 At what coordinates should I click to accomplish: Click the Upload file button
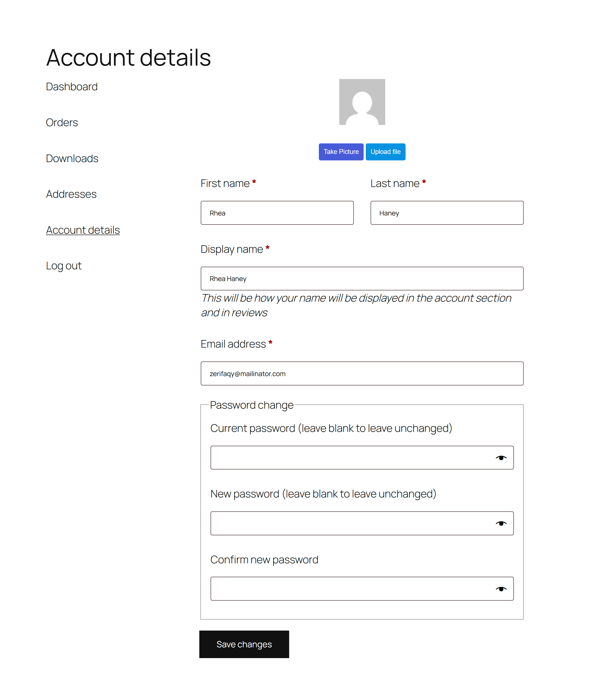(x=385, y=152)
